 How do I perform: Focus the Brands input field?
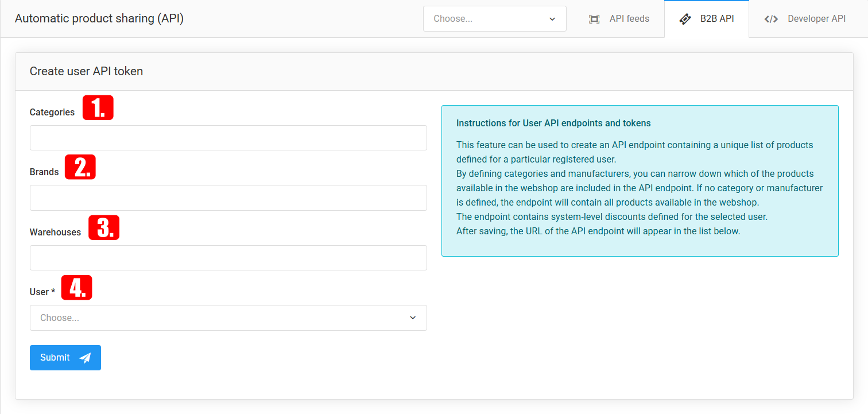pos(228,198)
